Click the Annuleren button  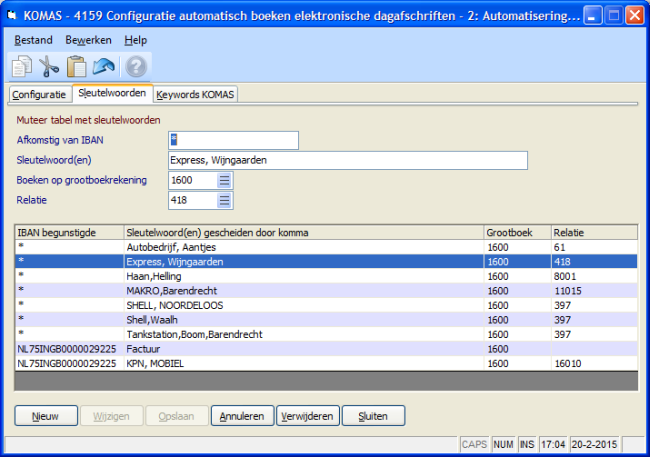pos(242,416)
